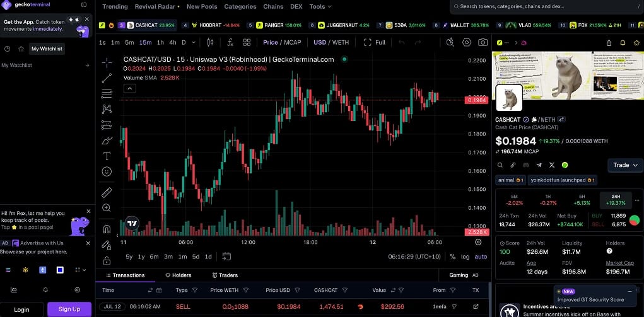Toggle log scale on chart
Image resolution: width=644 pixels, height=317 pixels.
(x=465, y=256)
